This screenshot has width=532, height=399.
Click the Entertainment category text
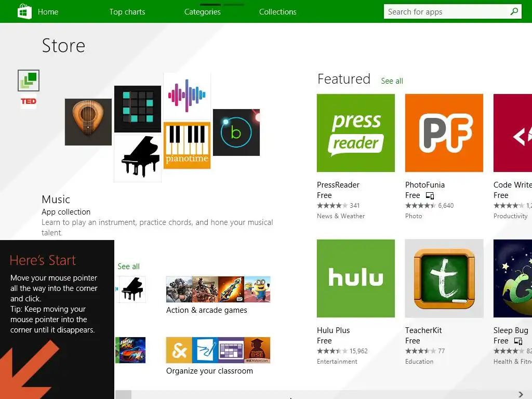pyautogui.click(x=337, y=362)
